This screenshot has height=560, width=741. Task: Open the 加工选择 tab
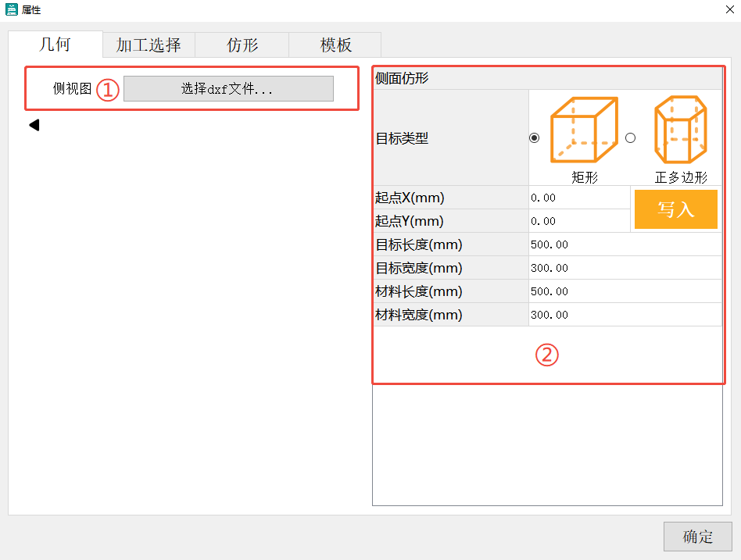click(149, 45)
